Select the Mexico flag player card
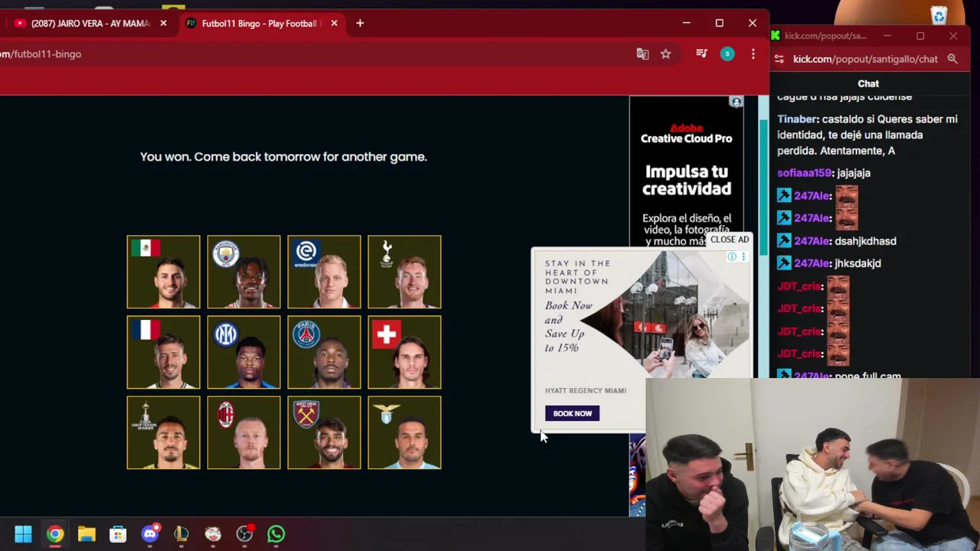This screenshot has height=551, width=980. pyautogui.click(x=163, y=272)
